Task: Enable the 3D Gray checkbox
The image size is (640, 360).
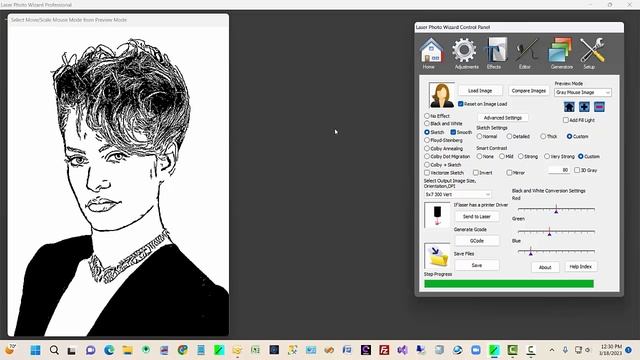Action: (577, 170)
